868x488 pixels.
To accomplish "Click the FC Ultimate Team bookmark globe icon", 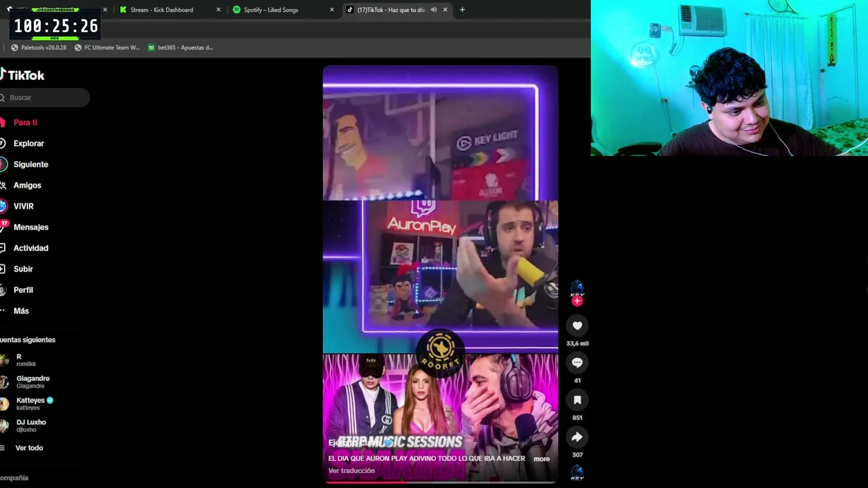I will coord(78,47).
